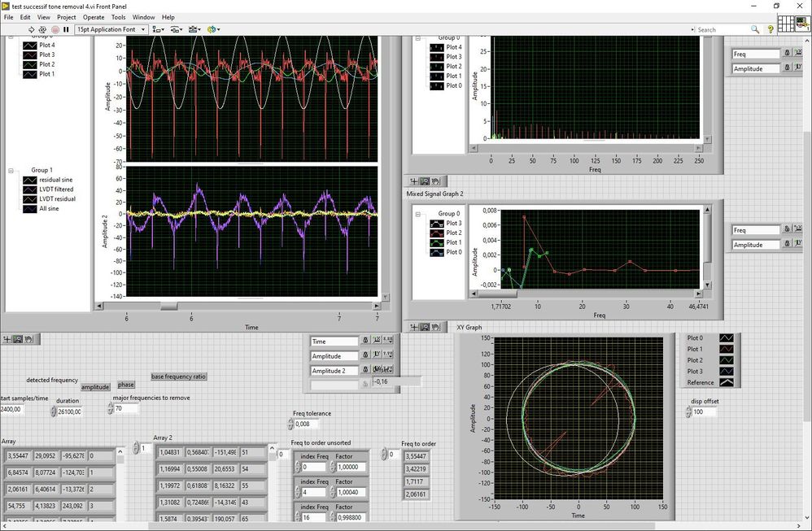Click the connector pane grid icon
Screen dimensions: 812x531
pyautogui.click(x=786, y=24)
